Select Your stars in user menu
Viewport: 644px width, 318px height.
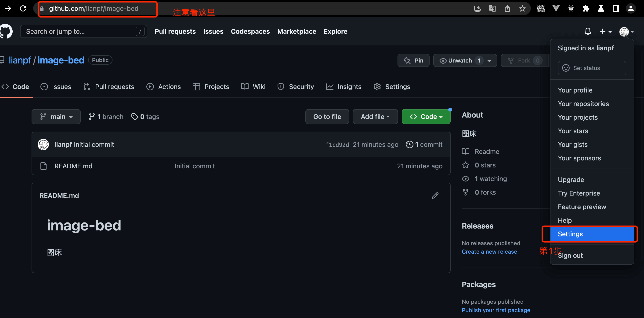tap(592, 131)
